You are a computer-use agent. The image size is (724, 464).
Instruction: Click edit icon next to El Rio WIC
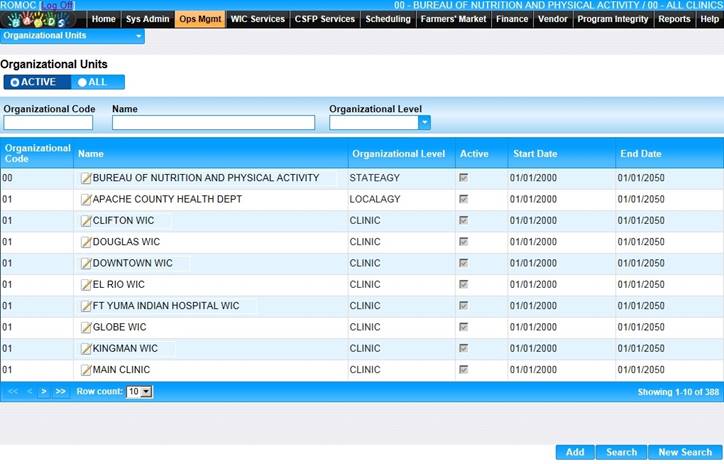(x=85, y=285)
